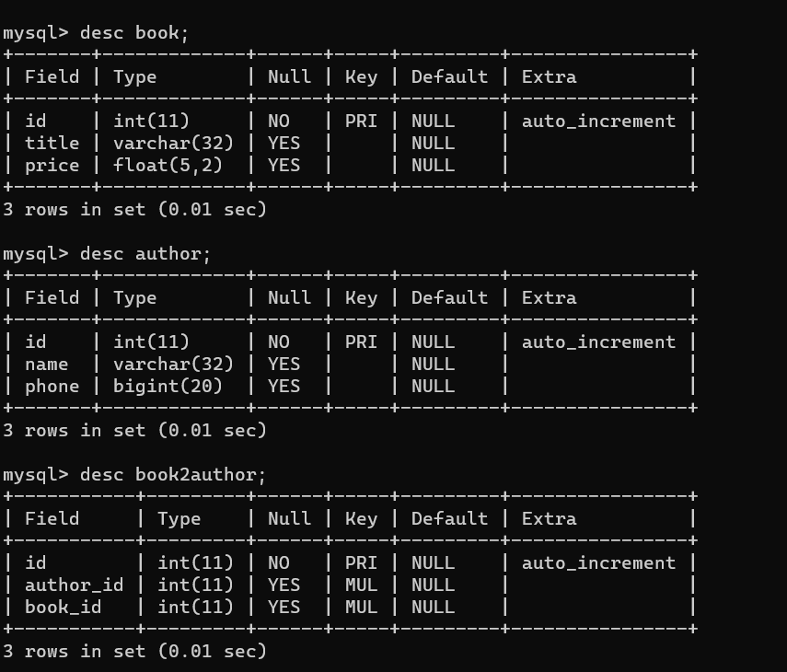This screenshot has height=672, width=787.
Task: Click the 'desc author;' command line
Action: click(x=107, y=254)
